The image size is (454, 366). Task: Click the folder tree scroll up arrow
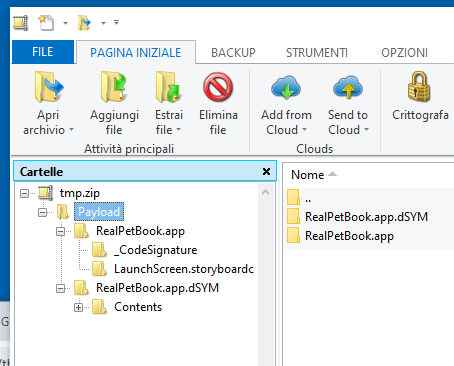coord(265,192)
